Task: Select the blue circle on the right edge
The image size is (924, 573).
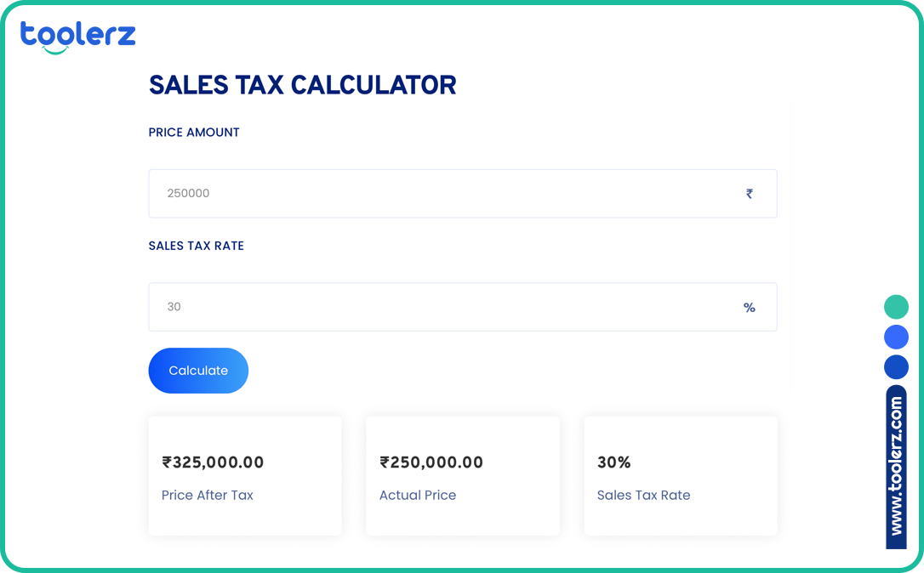Action: tap(896, 337)
